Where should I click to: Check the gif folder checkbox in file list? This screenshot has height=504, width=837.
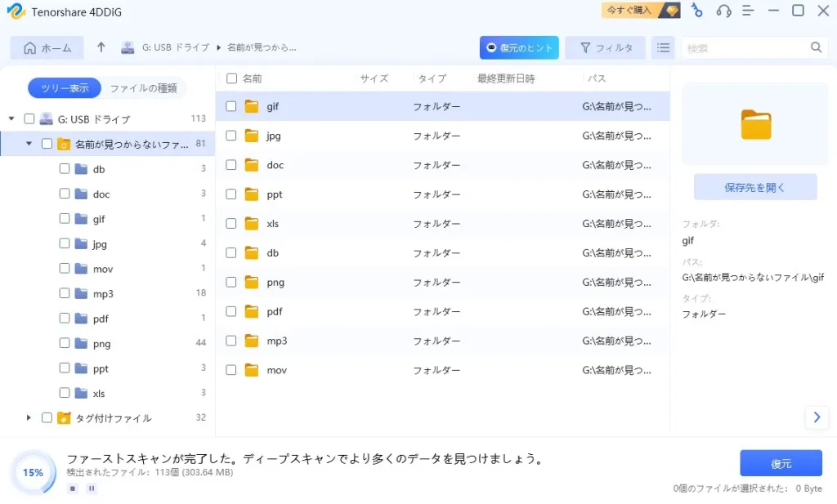point(231,106)
